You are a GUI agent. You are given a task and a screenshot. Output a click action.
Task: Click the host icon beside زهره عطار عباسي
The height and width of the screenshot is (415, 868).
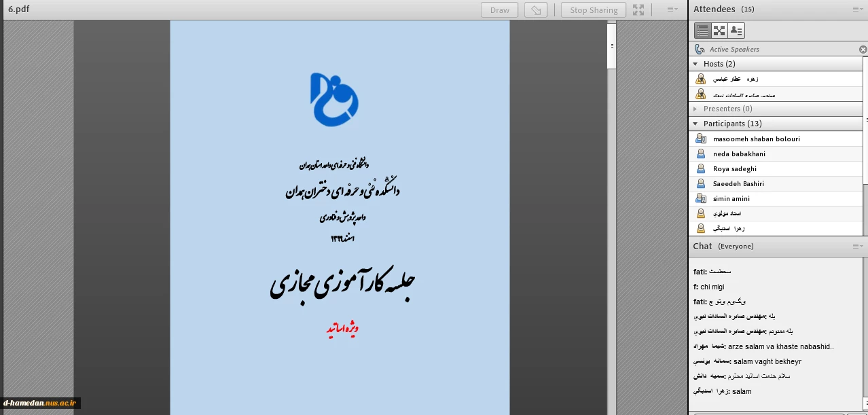pos(700,79)
